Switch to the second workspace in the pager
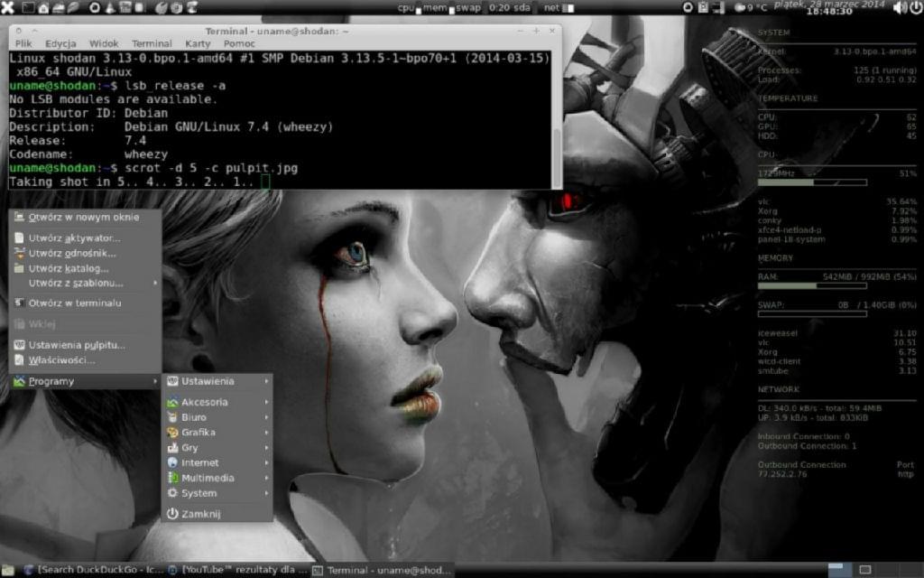The image size is (924, 578). (865, 570)
